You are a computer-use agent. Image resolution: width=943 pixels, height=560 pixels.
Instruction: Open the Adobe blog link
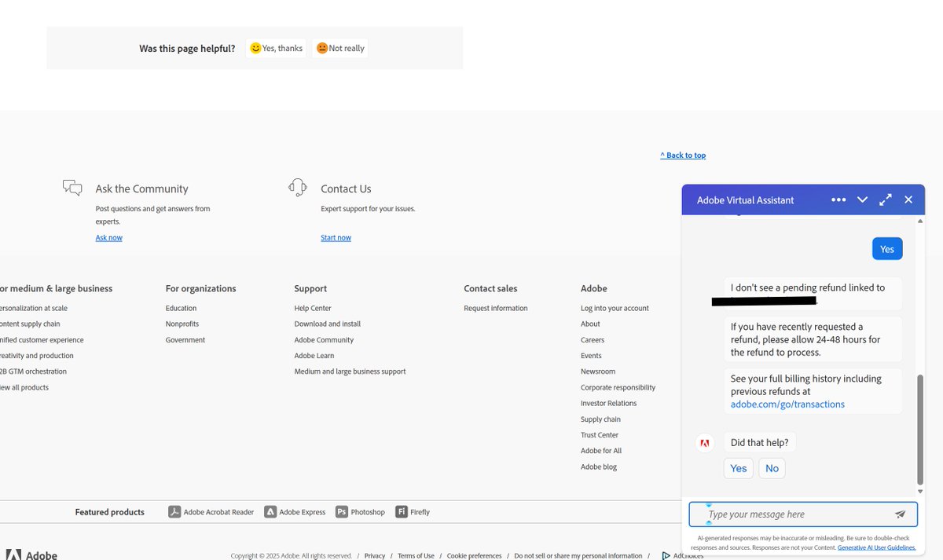tap(599, 467)
